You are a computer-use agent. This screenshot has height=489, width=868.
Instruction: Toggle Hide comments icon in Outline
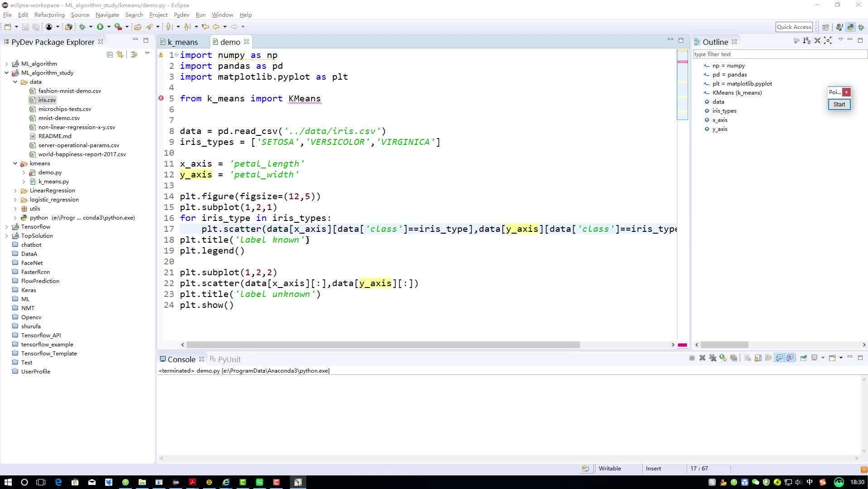pyautogui.click(x=796, y=41)
